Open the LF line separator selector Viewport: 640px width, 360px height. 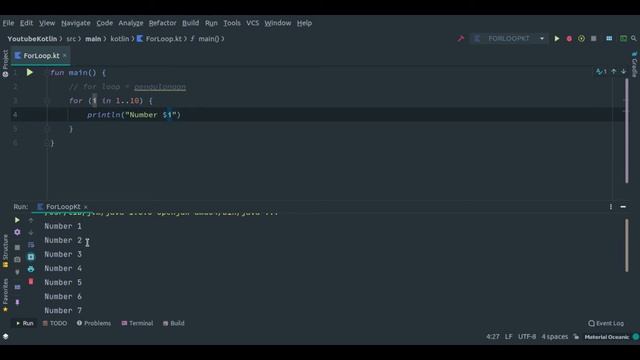(508, 337)
